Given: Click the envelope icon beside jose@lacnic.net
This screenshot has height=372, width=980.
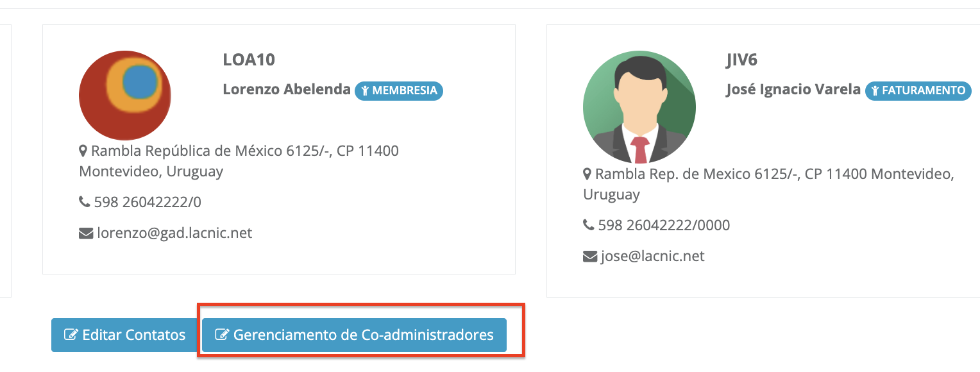Looking at the screenshot, I should pos(590,257).
